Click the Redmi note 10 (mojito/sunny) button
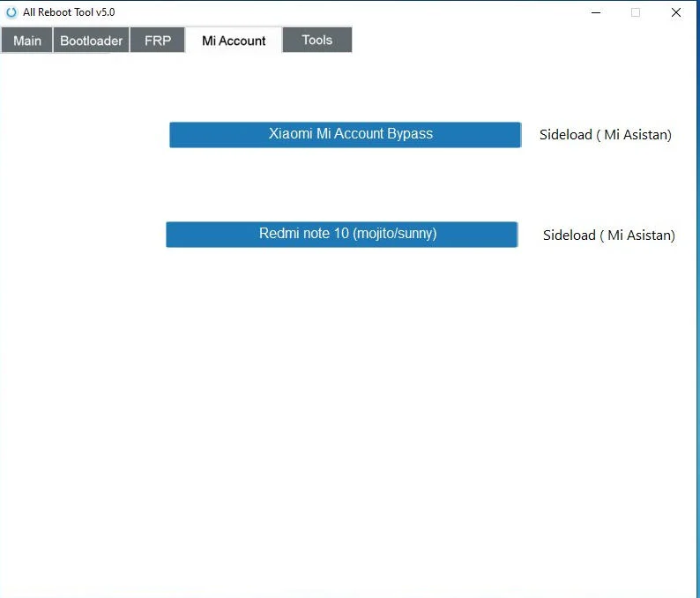700x598 pixels. (x=341, y=235)
